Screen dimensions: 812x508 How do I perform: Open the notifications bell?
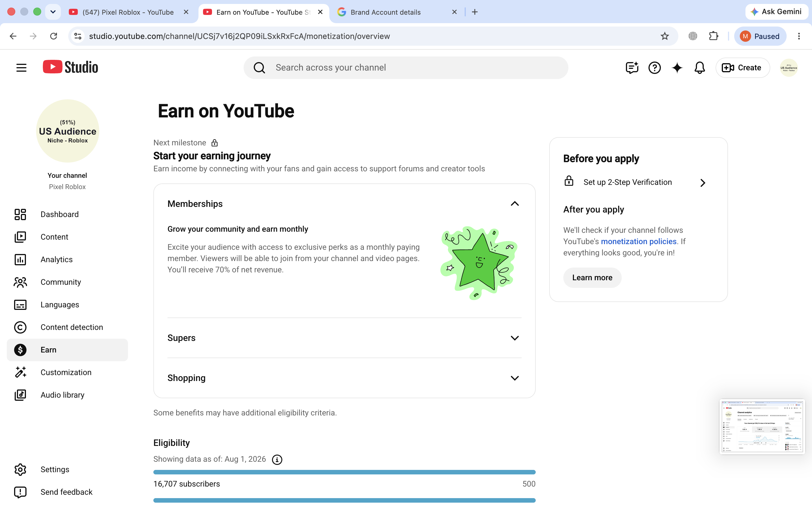tap(699, 67)
